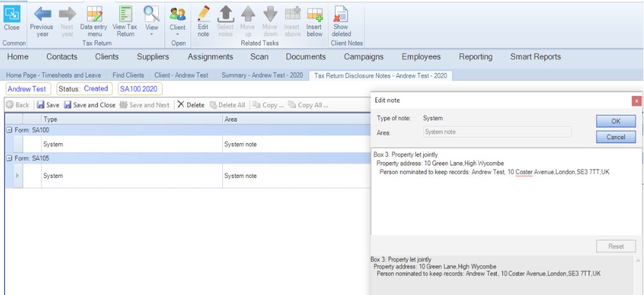Click the Status: Created badge
This screenshot has height=295, width=644.
click(84, 89)
